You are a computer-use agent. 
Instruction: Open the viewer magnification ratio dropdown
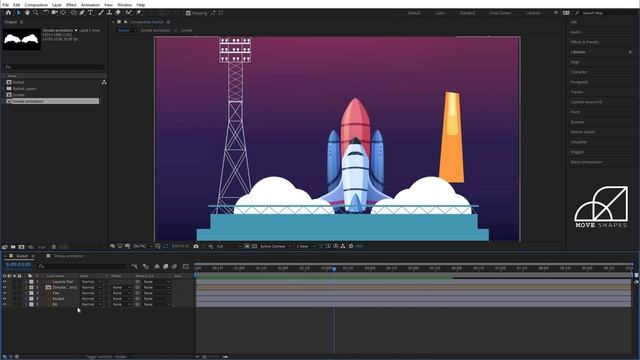tap(142, 246)
